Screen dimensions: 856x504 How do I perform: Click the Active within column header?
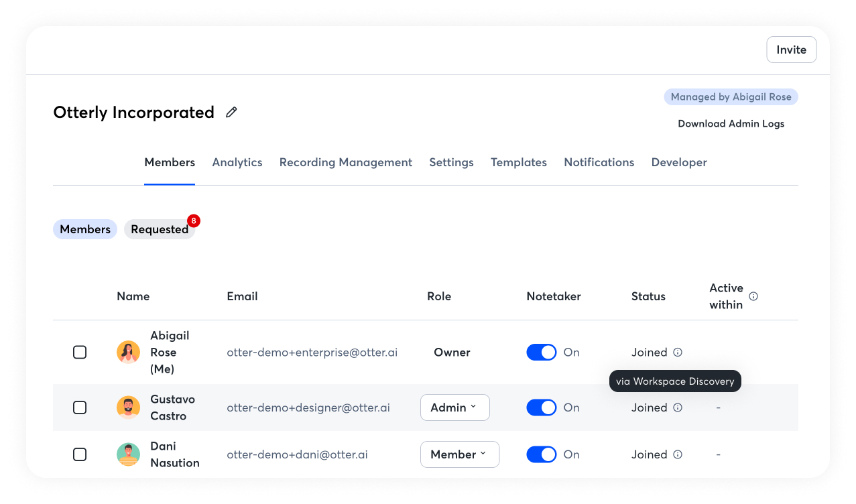pyautogui.click(x=727, y=296)
